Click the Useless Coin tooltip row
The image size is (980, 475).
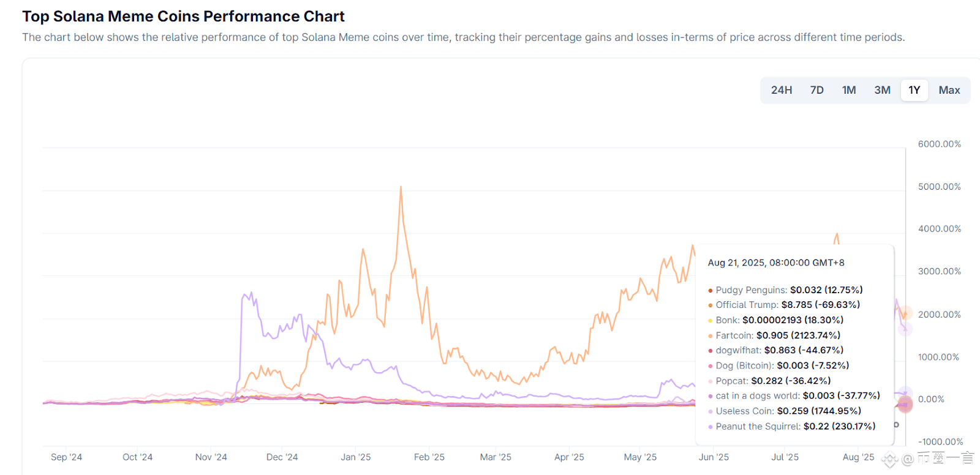coord(785,411)
